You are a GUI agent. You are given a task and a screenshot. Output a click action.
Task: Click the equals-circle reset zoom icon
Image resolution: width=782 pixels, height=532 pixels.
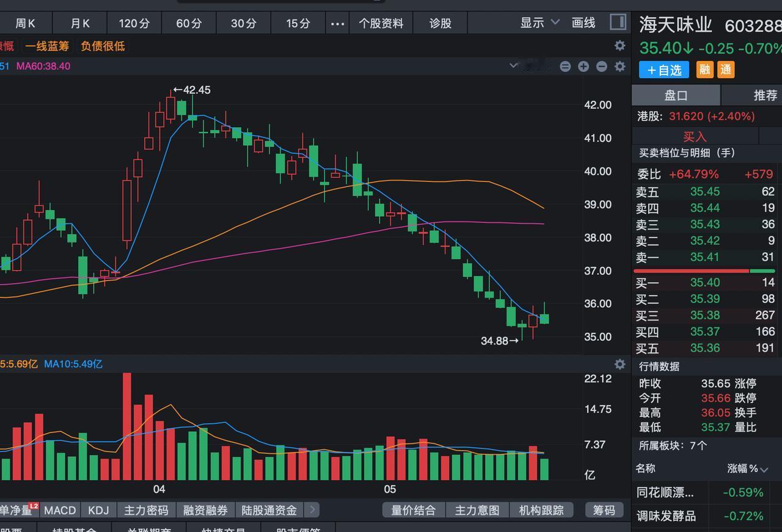(565, 67)
